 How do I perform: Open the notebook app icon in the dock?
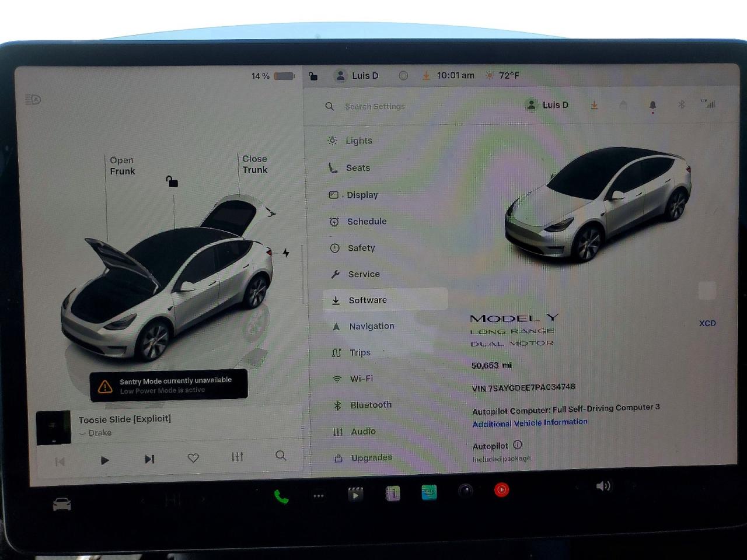[393, 494]
